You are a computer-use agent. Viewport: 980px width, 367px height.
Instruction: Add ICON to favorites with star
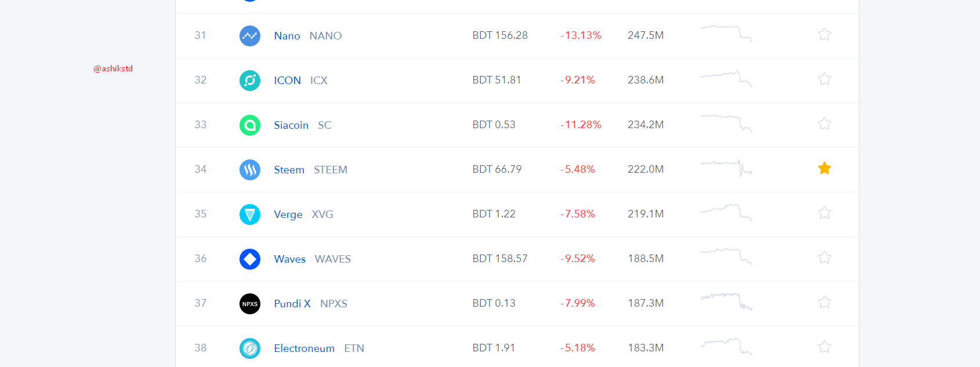(825, 79)
